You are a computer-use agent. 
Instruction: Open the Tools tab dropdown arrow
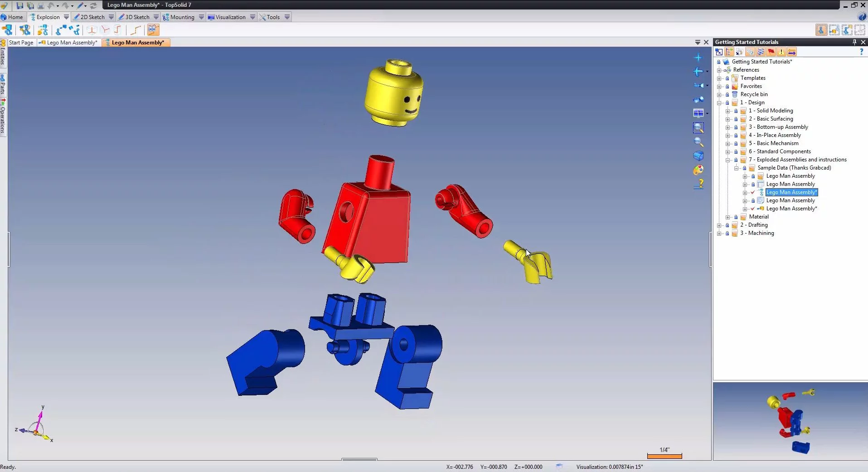point(287,17)
